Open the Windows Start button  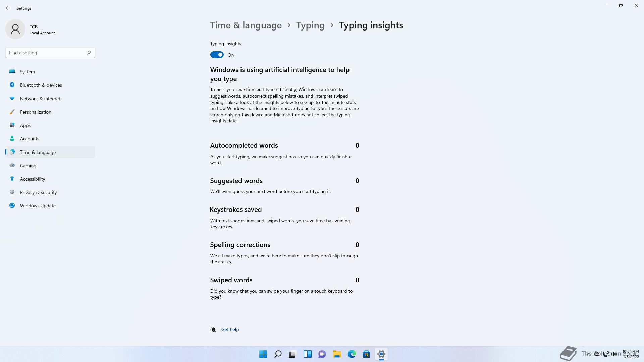(x=263, y=354)
